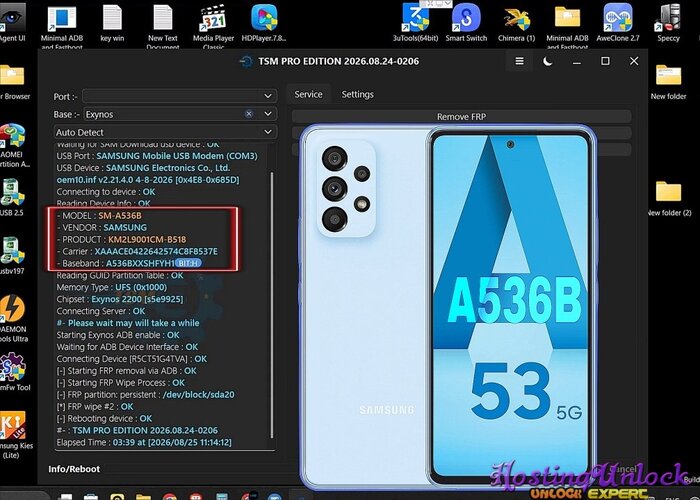Open Samsung Kies (Lite) shortcut
Viewport: 700px width, 500px height.
15,435
